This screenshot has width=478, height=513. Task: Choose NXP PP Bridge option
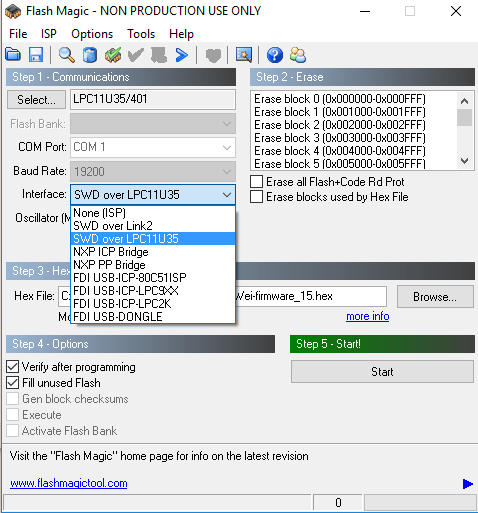tap(153, 265)
